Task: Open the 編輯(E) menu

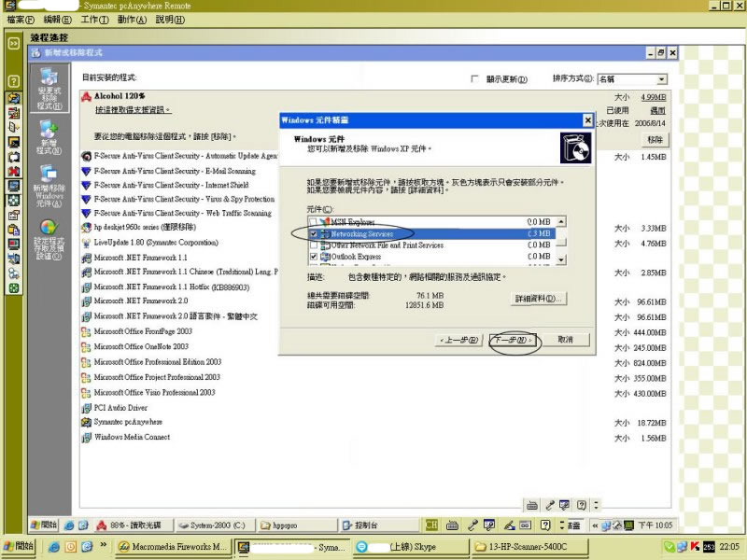Action: 58,20
